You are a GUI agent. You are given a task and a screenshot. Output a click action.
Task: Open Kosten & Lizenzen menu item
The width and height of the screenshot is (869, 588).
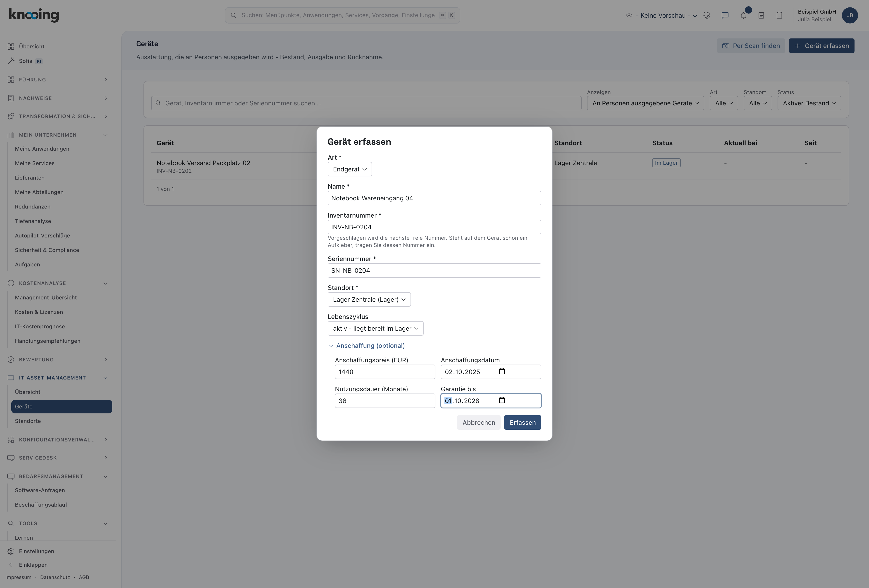39,312
